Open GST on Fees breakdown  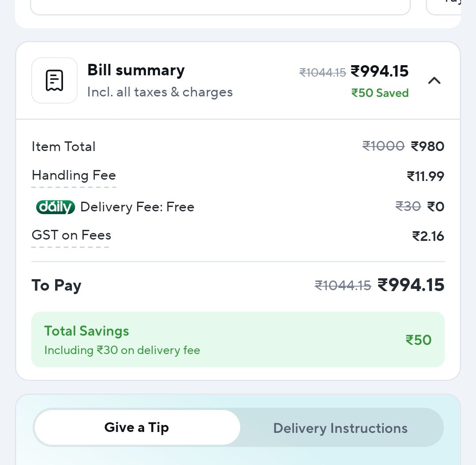coord(71,236)
